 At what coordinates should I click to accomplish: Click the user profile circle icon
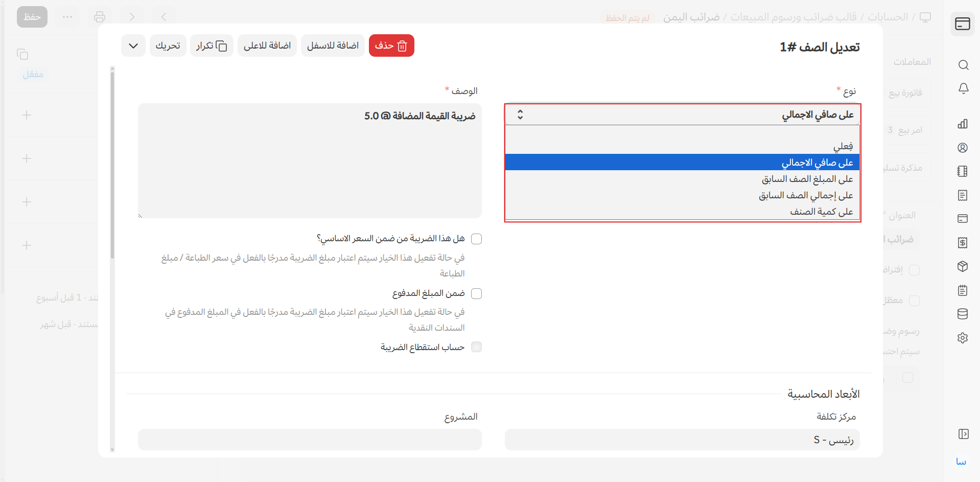point(963,148)
